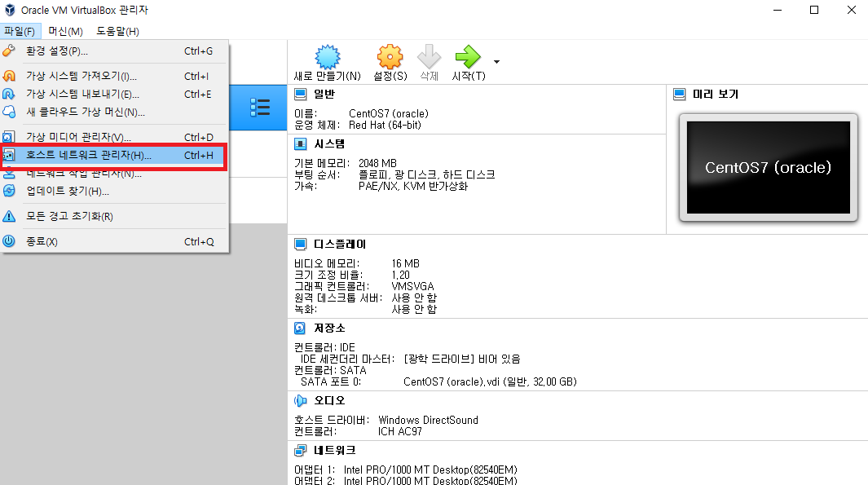Image resolution: width=868 pixels, height=485 pixels.
Task: Open 가상 미디어 관리자(V)...
Action: (115, 137)
